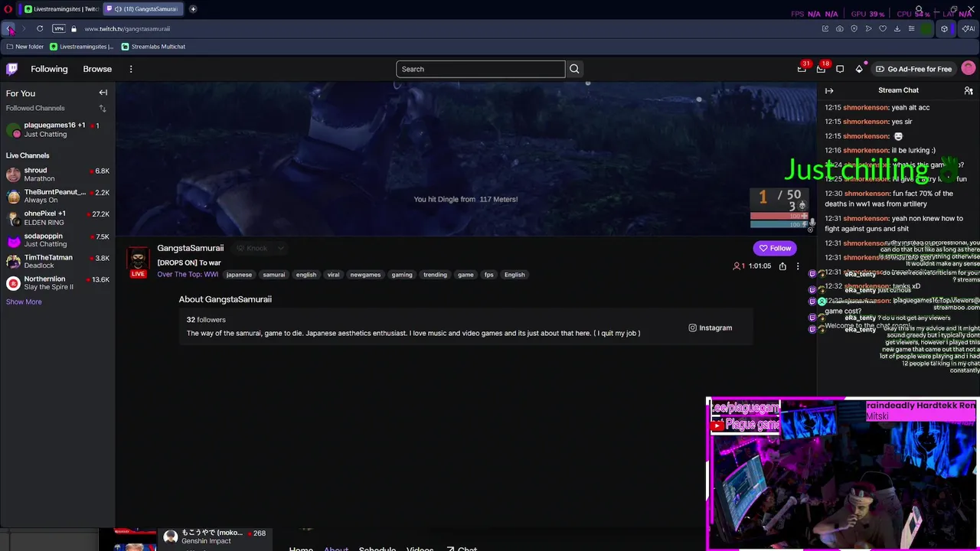Expand live channels with Show more
Viewport: 980px width, 551px height.
pyautogui.click(x=24, y=302)
